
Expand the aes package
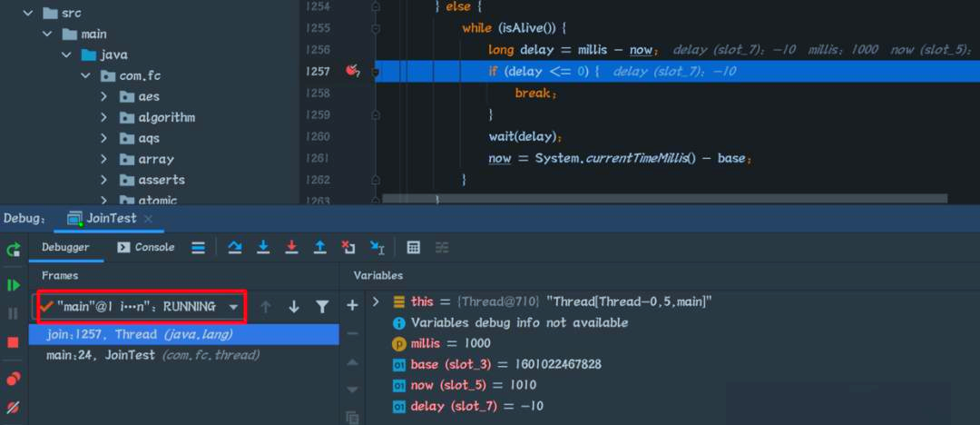tap(104, 96)
